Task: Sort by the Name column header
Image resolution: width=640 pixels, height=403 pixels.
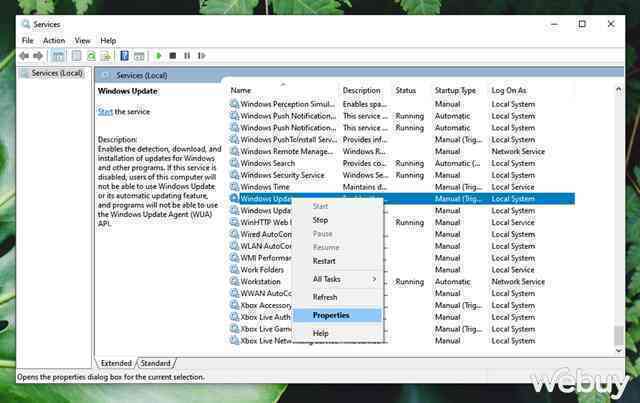Action: coord(282,90)
